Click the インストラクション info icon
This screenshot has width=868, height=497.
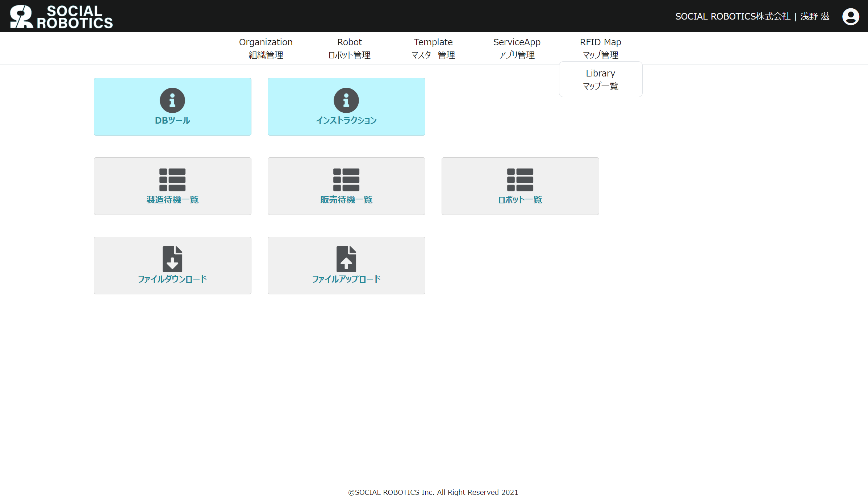[x=346, y=100]
